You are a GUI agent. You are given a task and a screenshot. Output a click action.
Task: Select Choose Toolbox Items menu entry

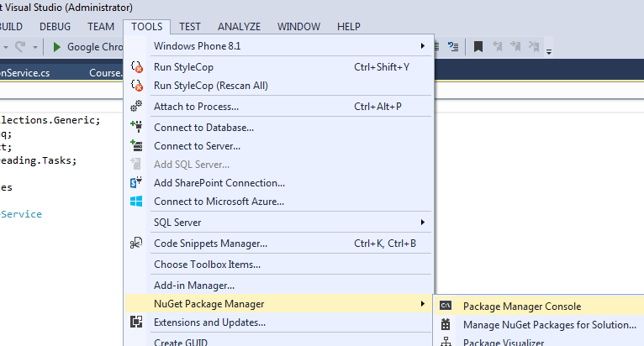(x=207, y=265)
